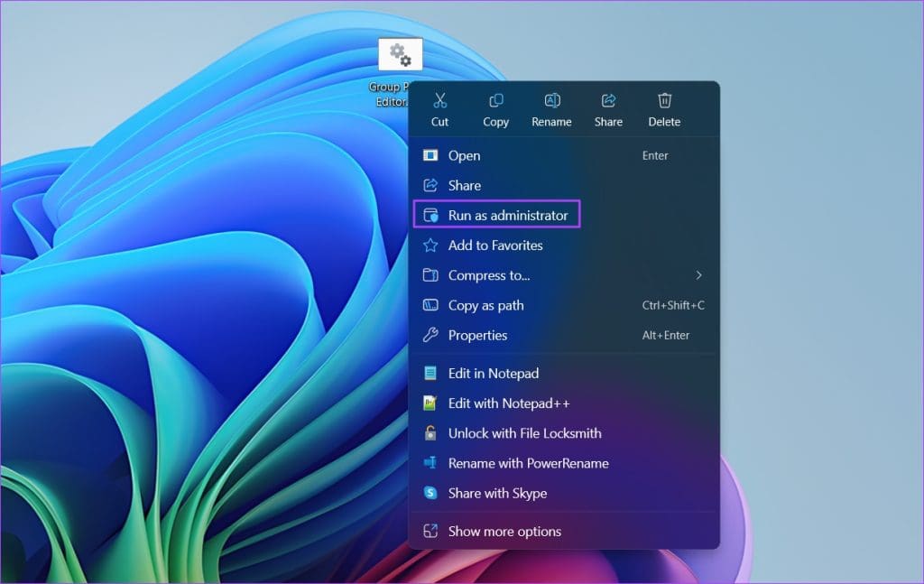
Task: Click Rename with PowerRename
Action: [x=530, y=463]
